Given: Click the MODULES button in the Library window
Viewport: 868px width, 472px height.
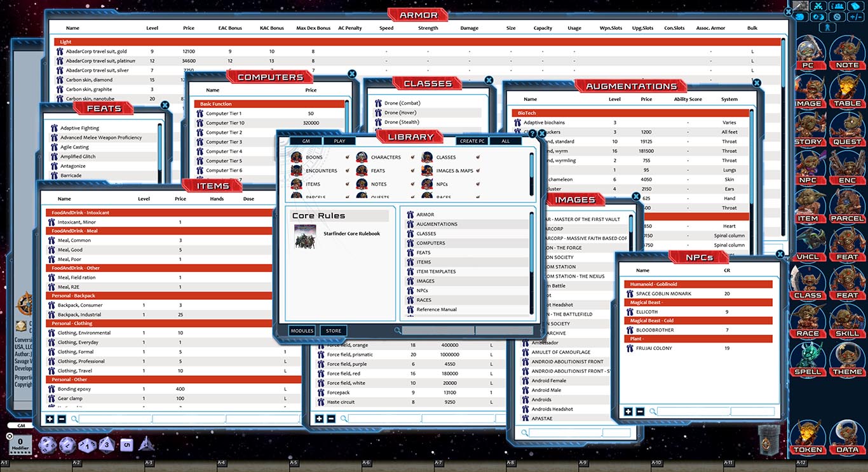Looking at the screenshot, I should 302,330.
